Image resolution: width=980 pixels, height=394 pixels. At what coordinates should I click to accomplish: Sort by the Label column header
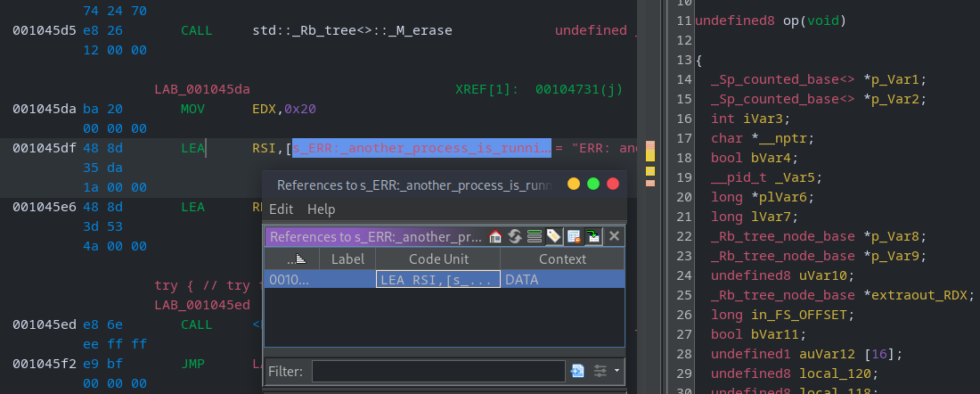[347, 259]
